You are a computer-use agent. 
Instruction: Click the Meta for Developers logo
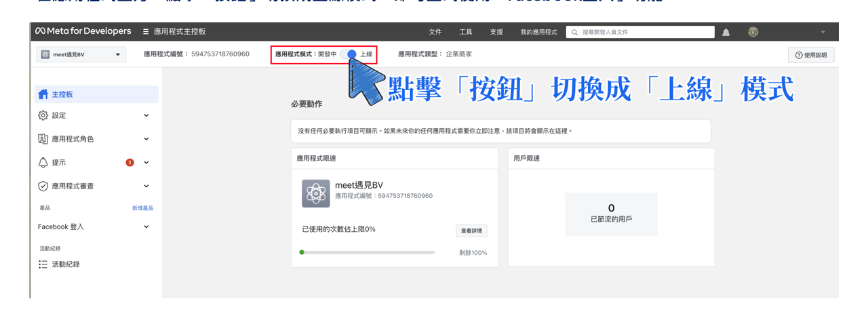coord(83,31)
